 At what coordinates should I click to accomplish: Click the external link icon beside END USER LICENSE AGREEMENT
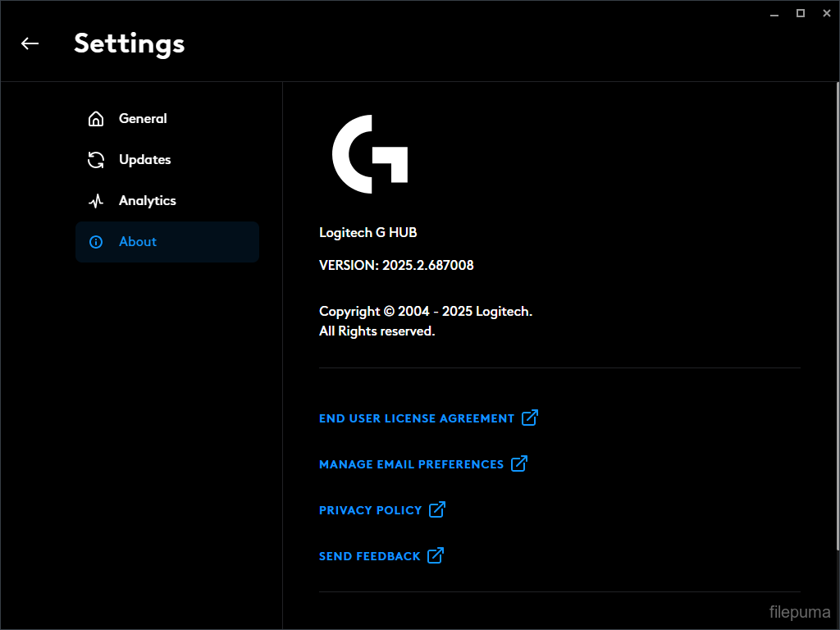coord(532,418)
